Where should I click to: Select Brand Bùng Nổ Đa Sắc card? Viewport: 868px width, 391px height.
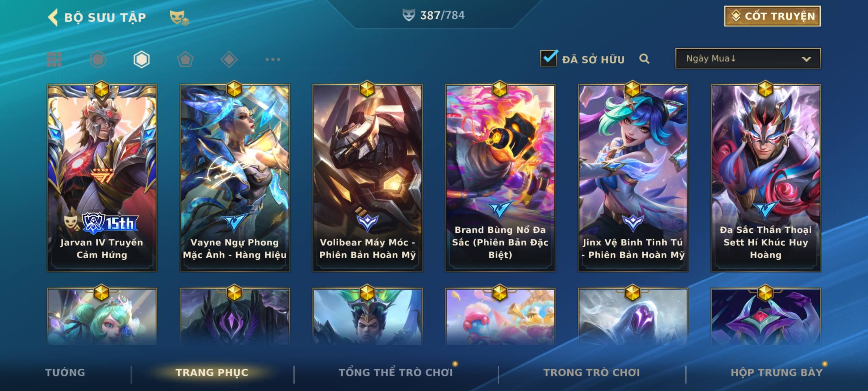(500, 178)
